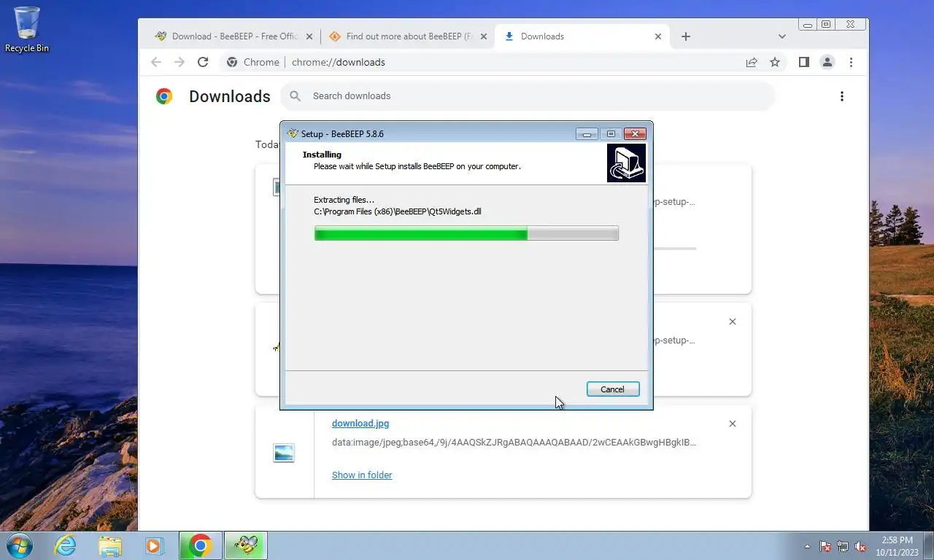
Task: Click the Search downloads field
Action: [x=528, y=96]
